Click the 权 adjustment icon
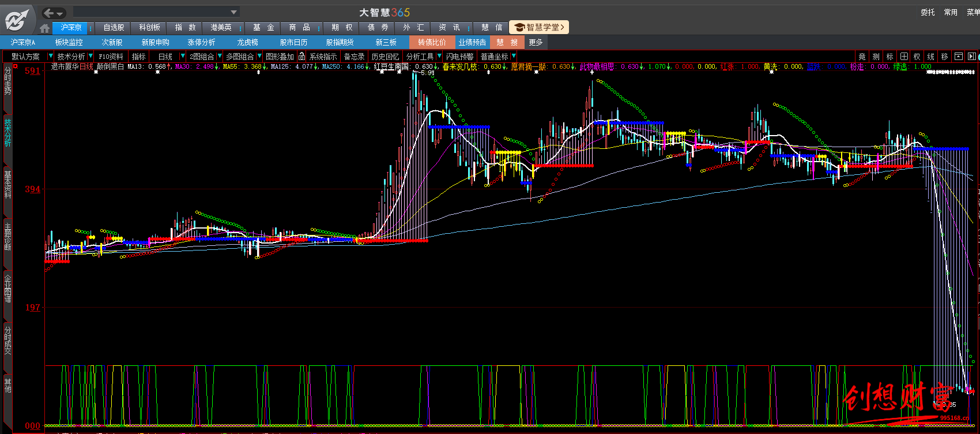Viewport: 980px width, 434px height. (917, 57)
